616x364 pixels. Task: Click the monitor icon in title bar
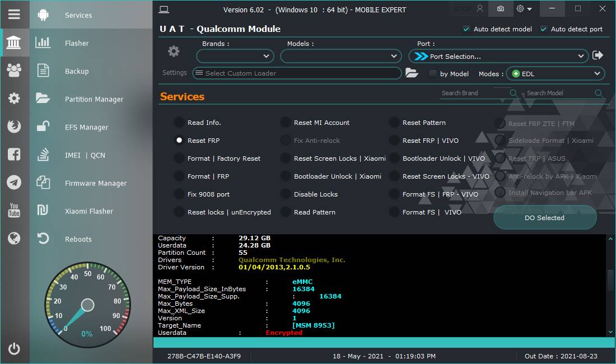tap(164, 10)
